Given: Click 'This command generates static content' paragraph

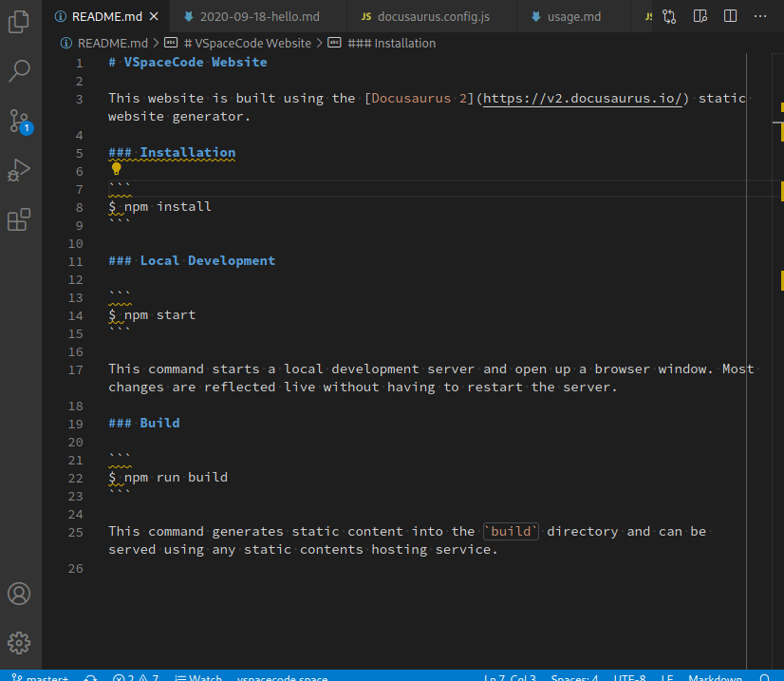Looking at the screenshot, I should point(407,540).
